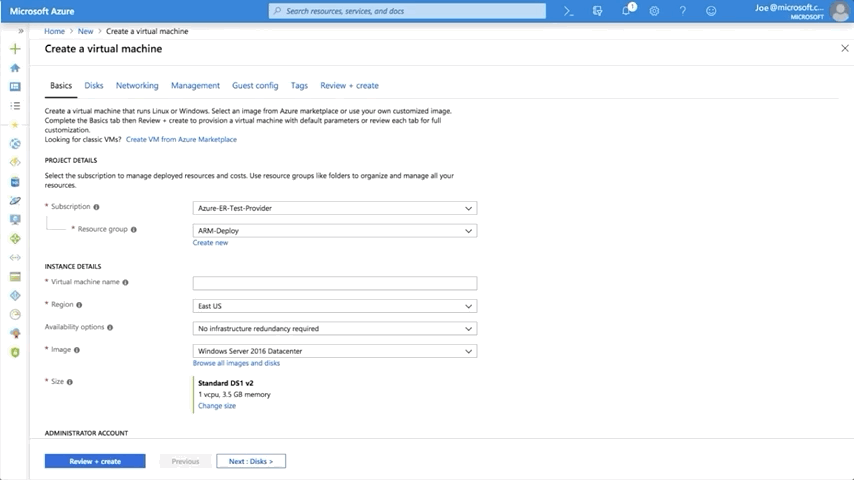The height and width of the screenshot is (480, 854).
Task: Open the Virtual machines monitor icon
Action: 15,220
